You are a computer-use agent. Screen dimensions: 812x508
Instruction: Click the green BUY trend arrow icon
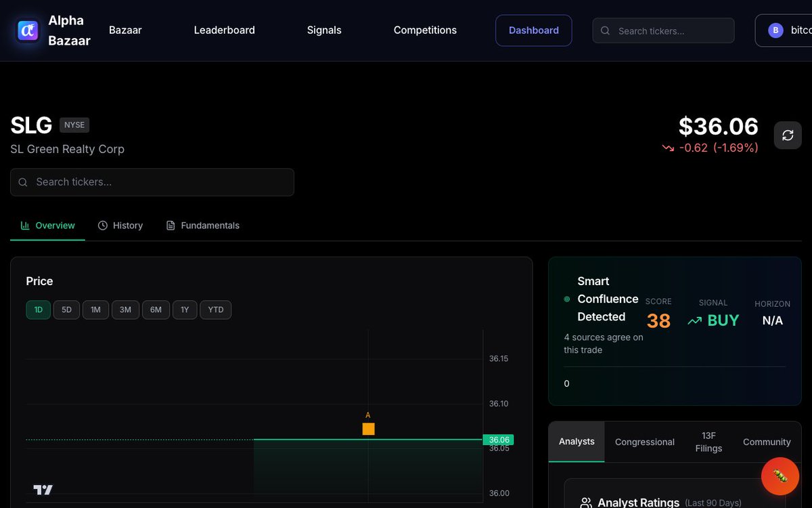[695, 321]
